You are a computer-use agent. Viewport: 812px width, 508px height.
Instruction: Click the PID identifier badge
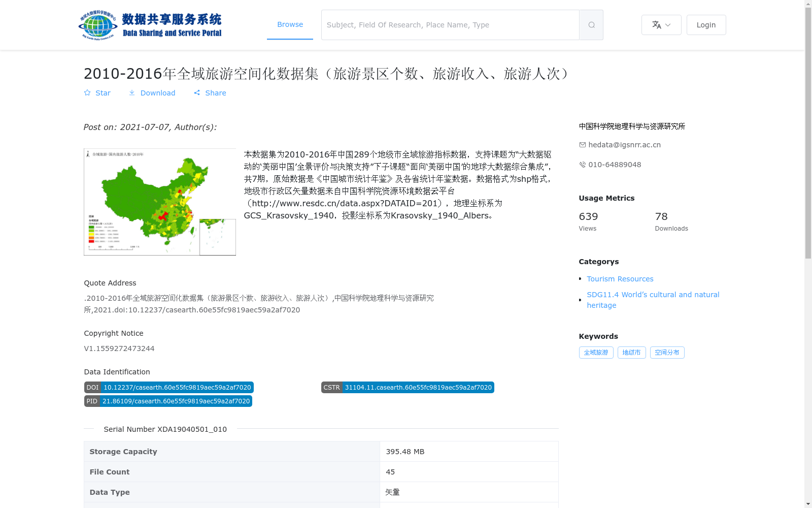[x=168, y=401]
